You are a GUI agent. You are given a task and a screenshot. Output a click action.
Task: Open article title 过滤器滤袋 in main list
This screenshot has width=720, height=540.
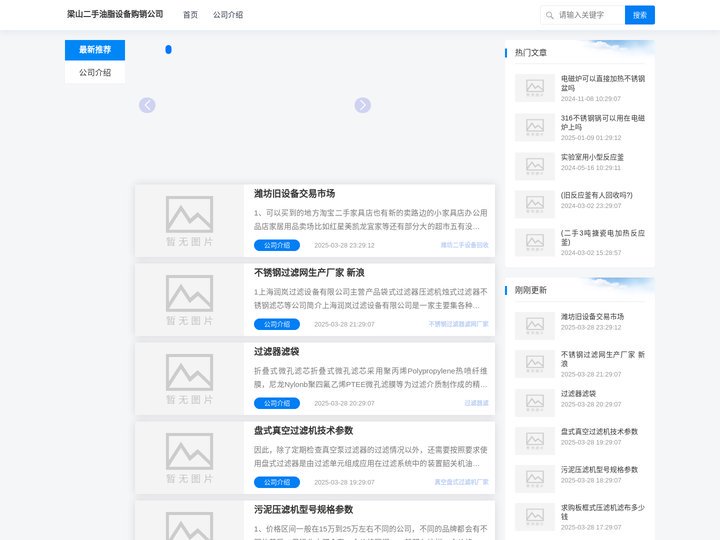tap(276, 351)
